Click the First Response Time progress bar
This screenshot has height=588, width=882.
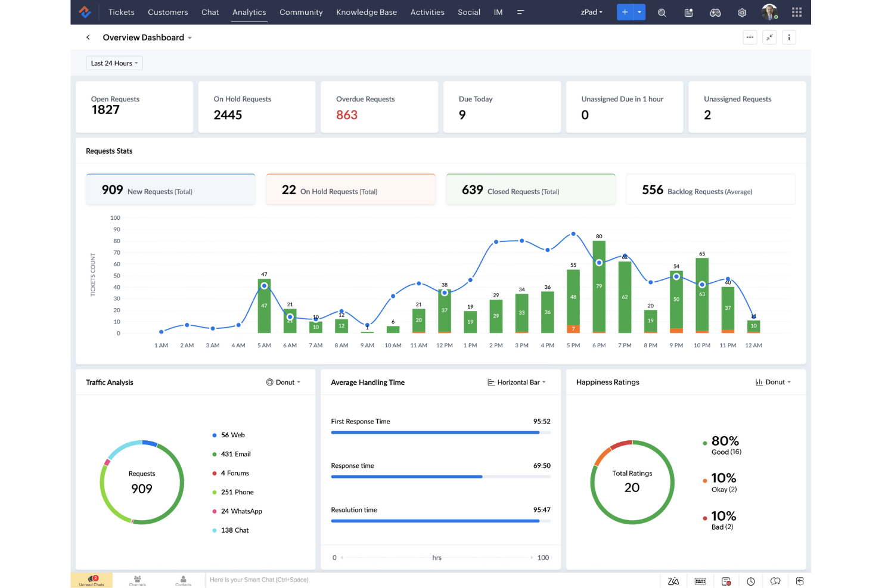[441, 433]
